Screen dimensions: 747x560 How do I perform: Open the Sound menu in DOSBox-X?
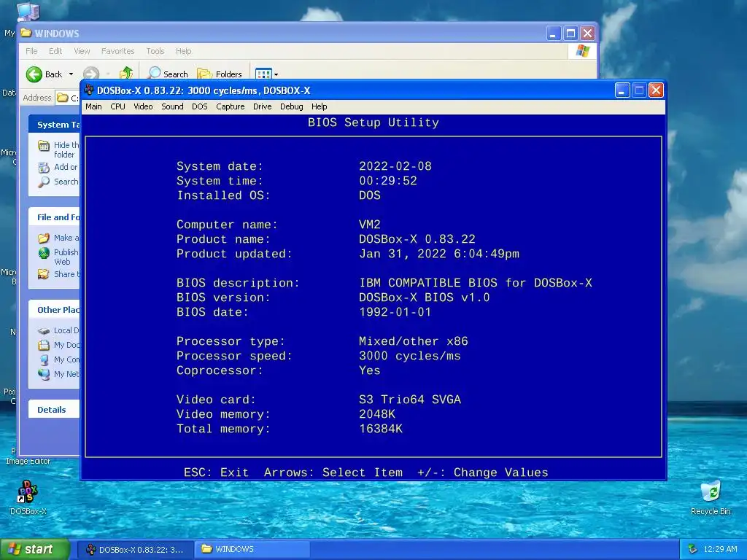pos(172,106)
